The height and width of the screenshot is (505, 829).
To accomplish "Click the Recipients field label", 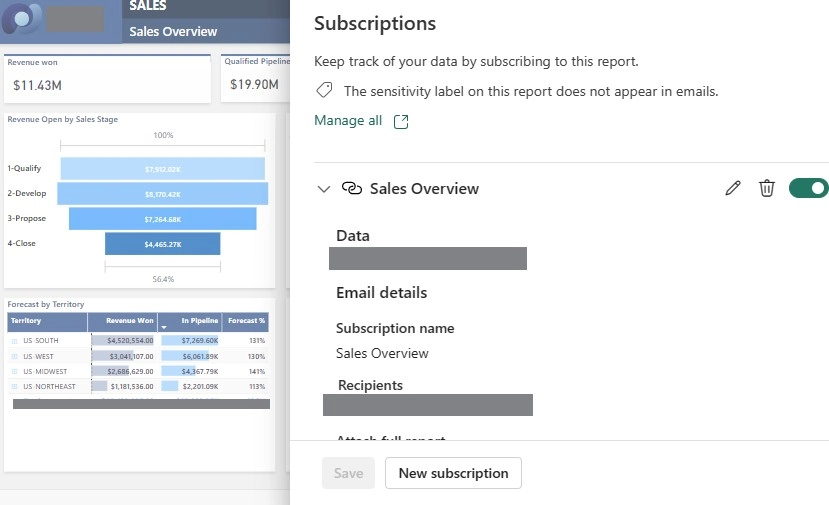I will click(x=370, y=385).
